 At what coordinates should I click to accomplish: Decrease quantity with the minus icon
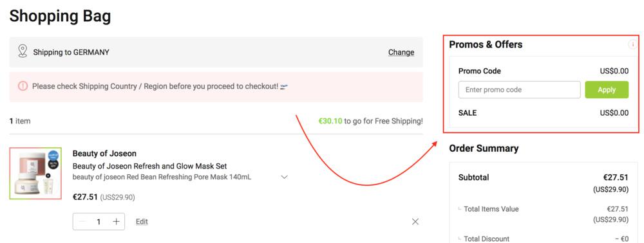[x=82, y=222]
